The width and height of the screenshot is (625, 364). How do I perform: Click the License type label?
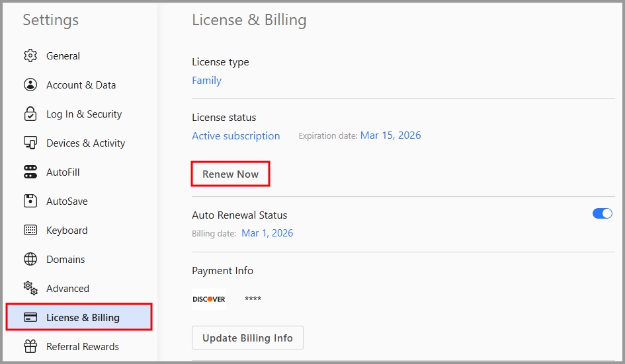pos(220,62)
